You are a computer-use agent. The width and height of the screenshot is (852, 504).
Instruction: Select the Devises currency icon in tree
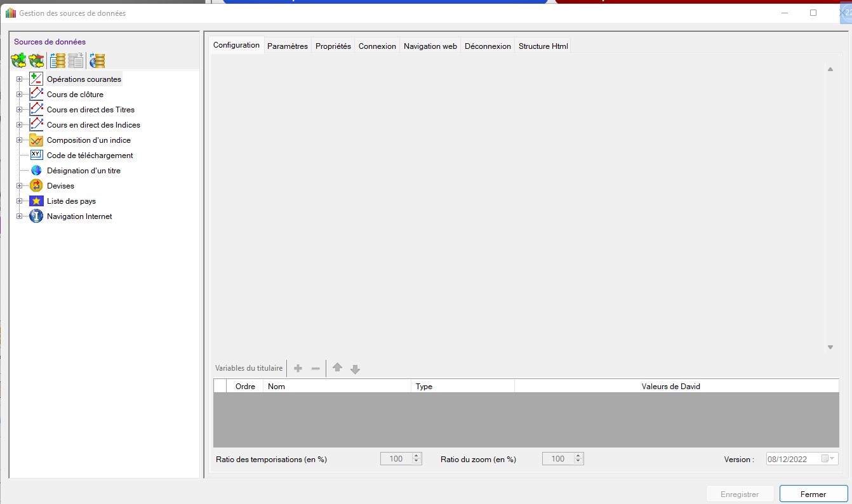[36, 186]
